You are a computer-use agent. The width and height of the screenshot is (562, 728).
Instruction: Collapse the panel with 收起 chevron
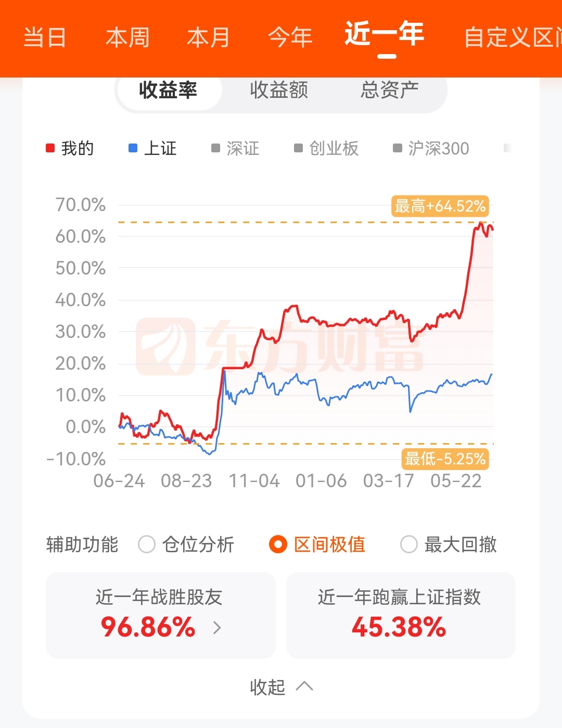[282, 687]
